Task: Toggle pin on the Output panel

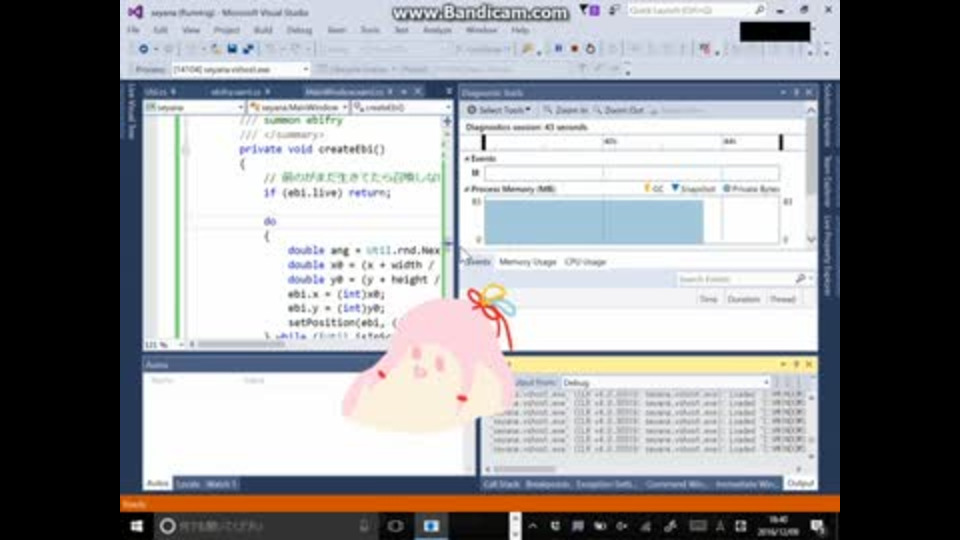Action: coord(796,364)
